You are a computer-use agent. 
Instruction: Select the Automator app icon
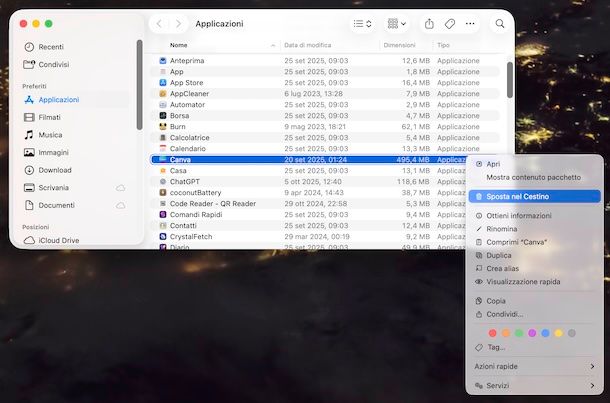coord(163,105)
